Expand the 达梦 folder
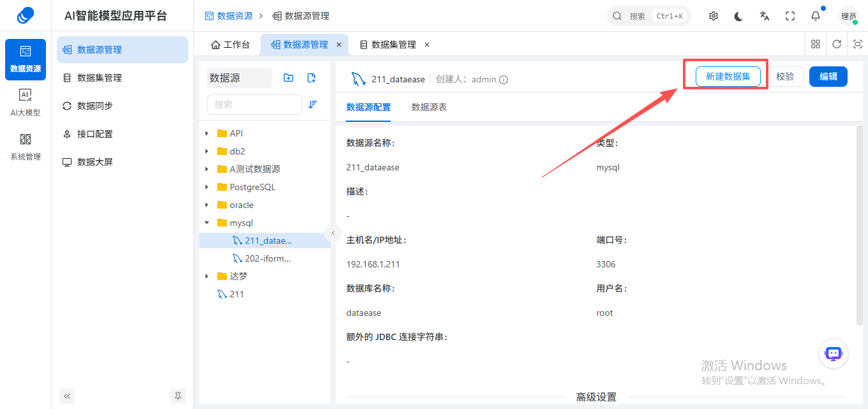868x409 pixels. pyautogui.click(x=207, y=276)
